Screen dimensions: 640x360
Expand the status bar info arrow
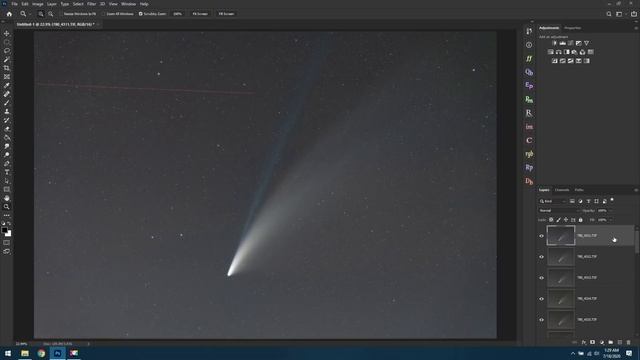(x=89, y=344)
